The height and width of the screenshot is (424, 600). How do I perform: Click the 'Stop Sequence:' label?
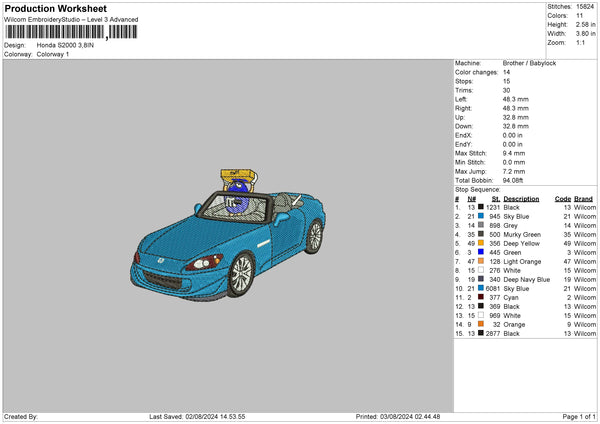[478, 190]
